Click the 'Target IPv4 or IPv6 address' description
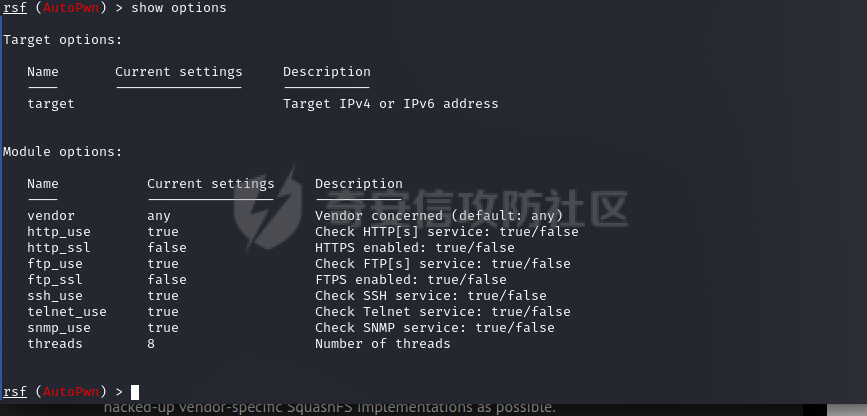Viewport: 867px width, 416px height. pyautogui.click(x=390, y=103)
